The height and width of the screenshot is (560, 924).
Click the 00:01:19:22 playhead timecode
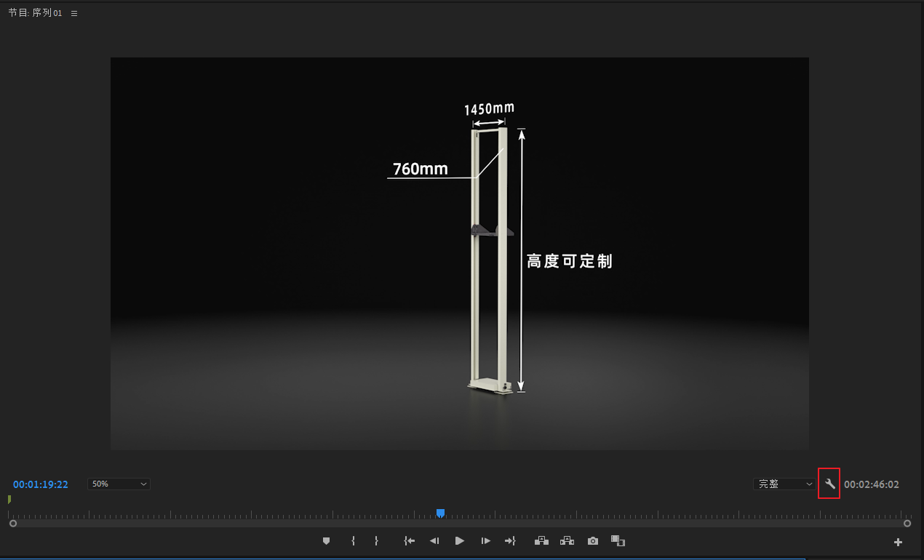pyautogui.click(x=41, y=484)
